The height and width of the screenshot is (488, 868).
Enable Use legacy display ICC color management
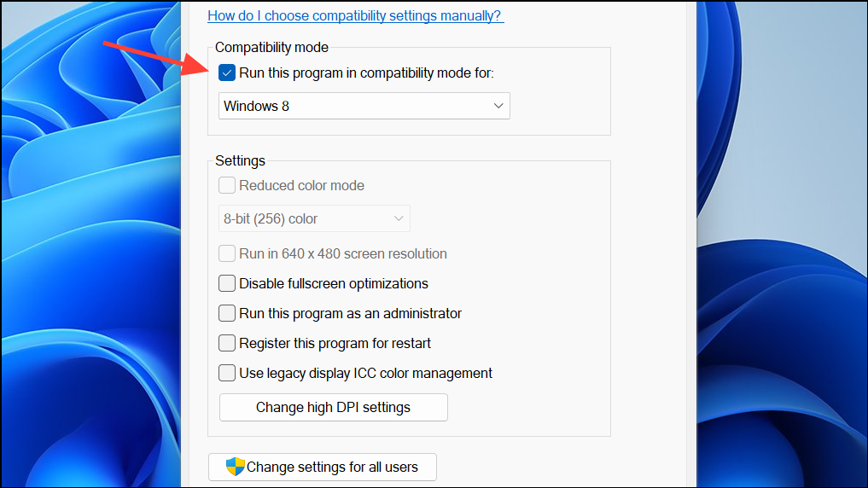pyautogui.click(x=227, y=373)
